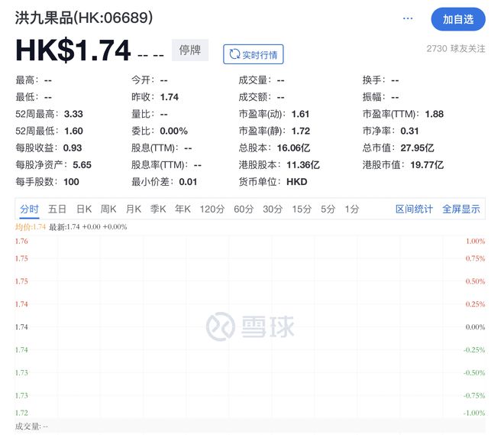Screen dimensions: 504x435
Task: Click the 每手股数 value 100
Action: (71, 182)
